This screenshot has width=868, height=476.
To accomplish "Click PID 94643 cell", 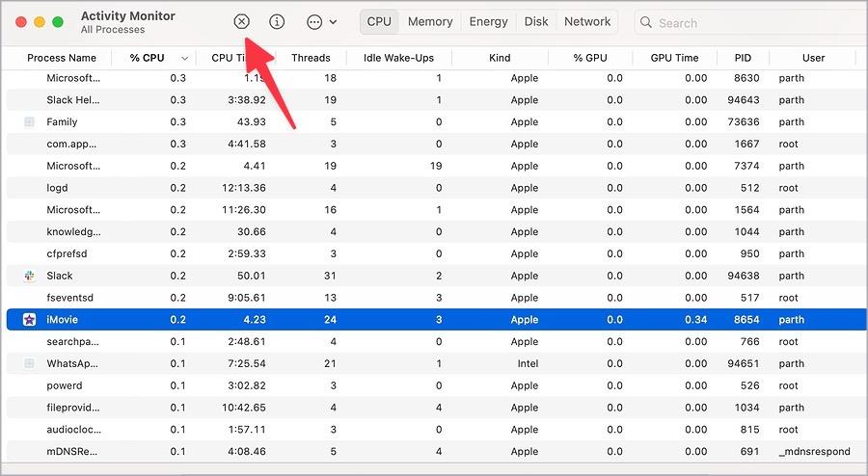I will click(744, 100).
